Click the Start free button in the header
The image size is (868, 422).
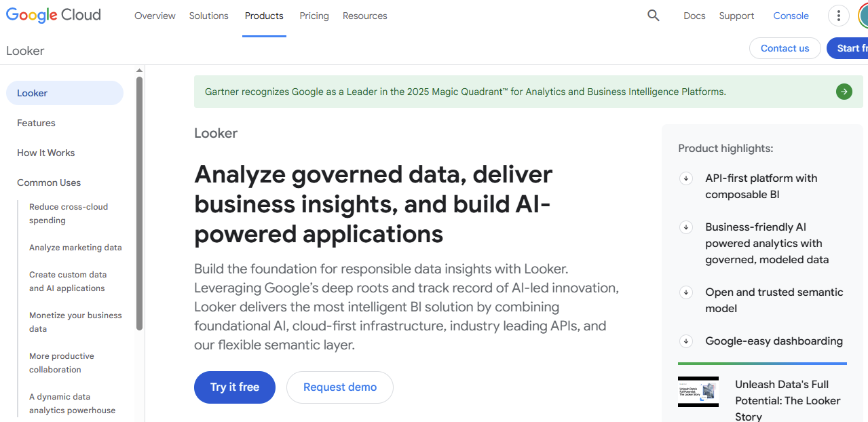pyautogui.click(x=848, y=48)
